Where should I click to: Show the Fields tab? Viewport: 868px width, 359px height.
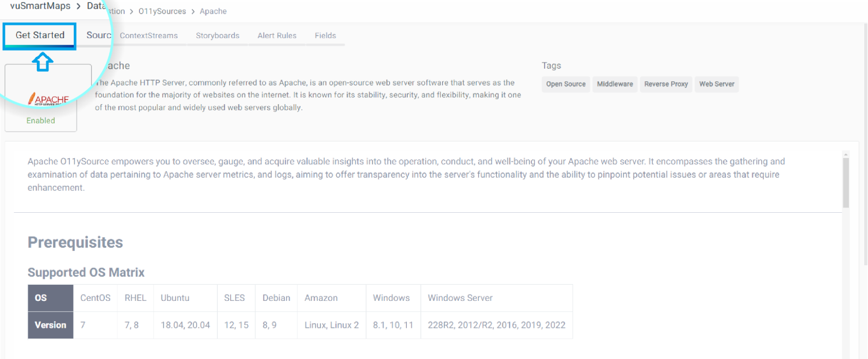coord(325,36)
